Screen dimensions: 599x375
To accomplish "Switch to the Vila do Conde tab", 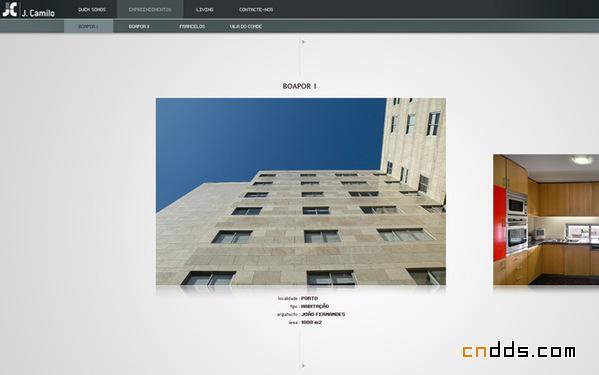I will (x=246, y=26).
